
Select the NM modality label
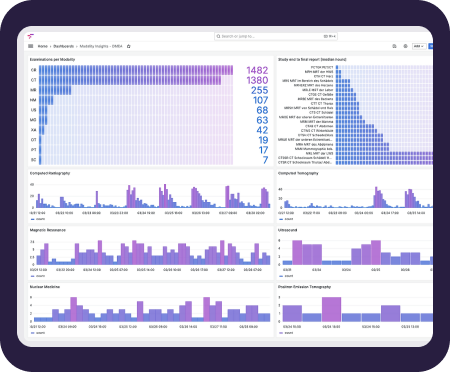tap(33, 100)
